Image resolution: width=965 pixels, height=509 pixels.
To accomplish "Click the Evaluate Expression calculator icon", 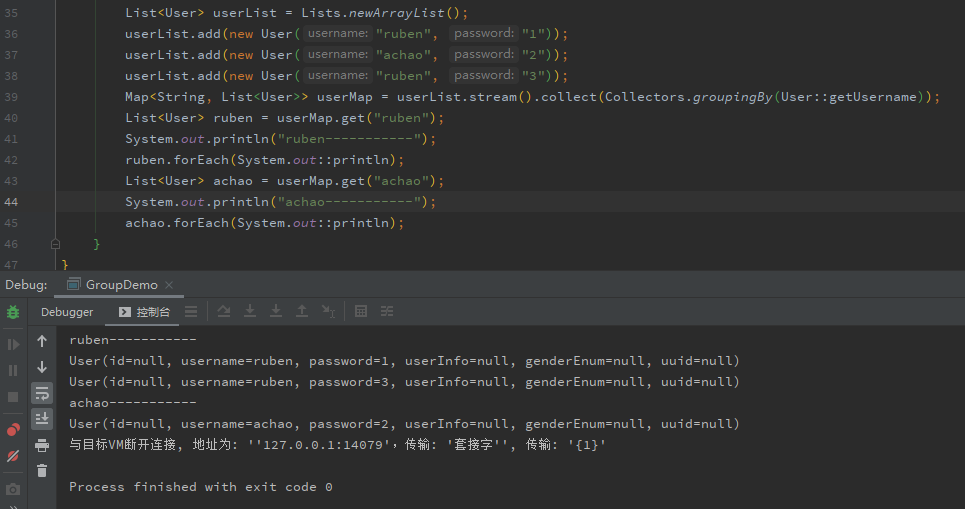I will [x=361, y=312].
